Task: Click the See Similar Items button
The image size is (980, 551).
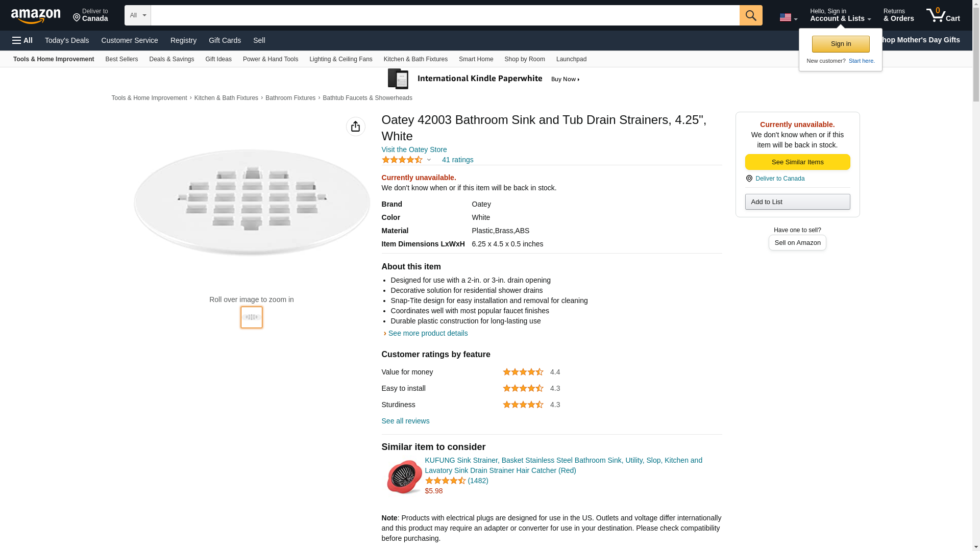Action: coord(797,162)
